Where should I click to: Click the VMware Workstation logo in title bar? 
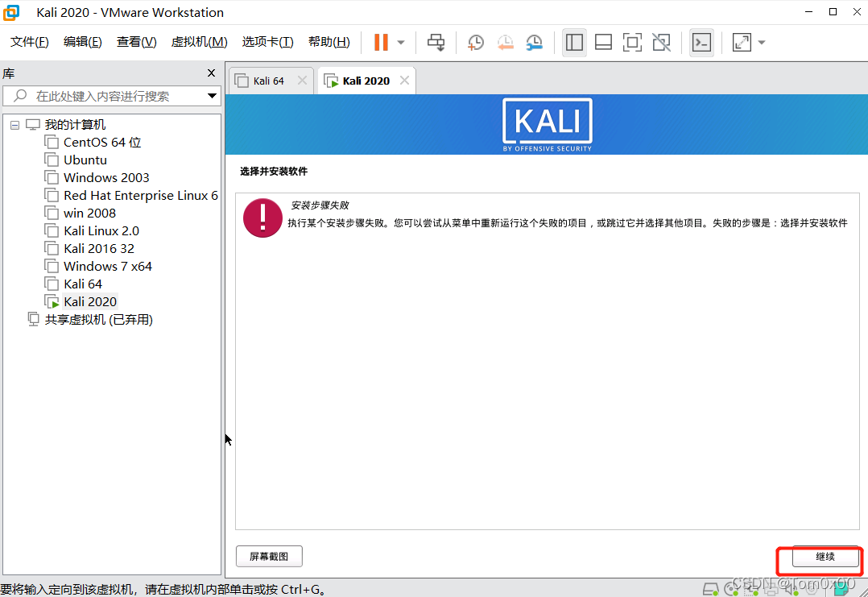[11, 12]
